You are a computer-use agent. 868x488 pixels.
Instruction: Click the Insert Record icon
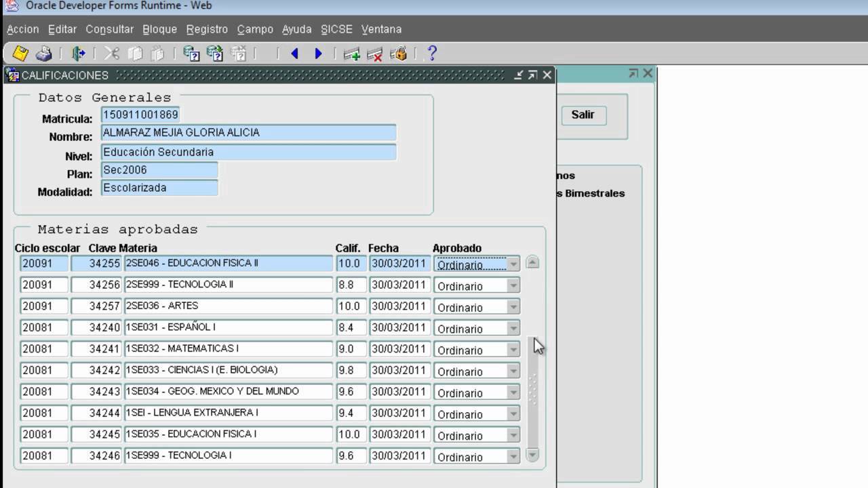click(x=351, y=54)
